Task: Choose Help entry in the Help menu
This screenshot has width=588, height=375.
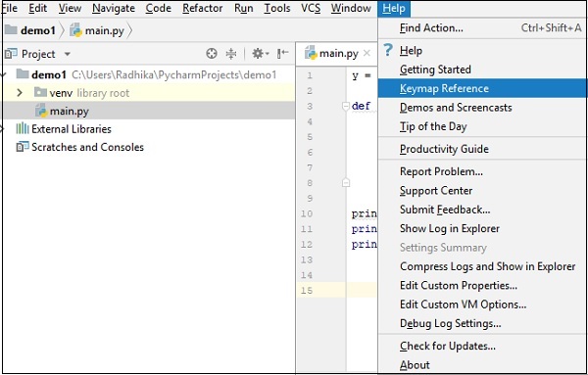Action: point(482,50)
